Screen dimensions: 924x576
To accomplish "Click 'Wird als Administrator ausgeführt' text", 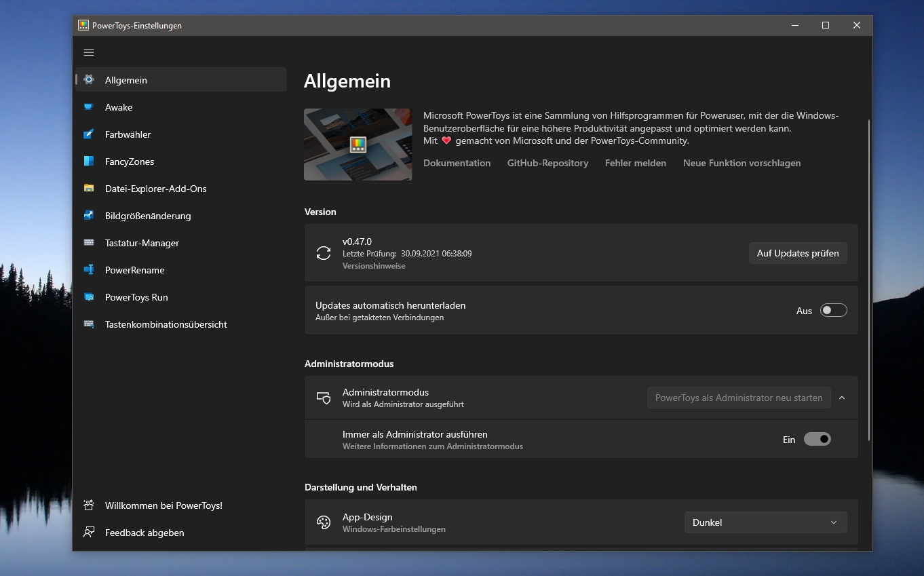I will [x=403, y=404].
